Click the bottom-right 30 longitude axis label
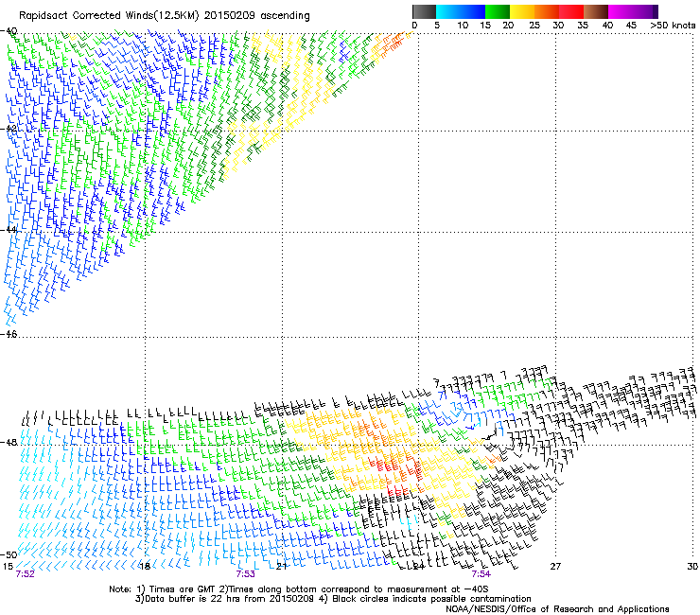 (692, 567)
